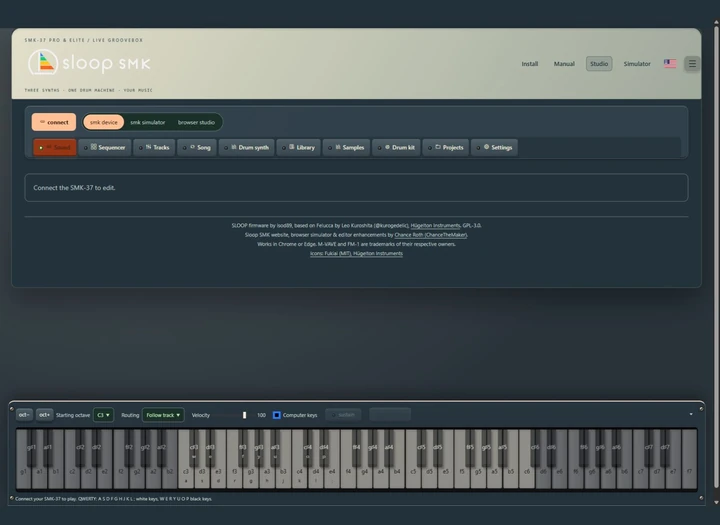Click the Samples tab sliders icon
Image resolution: width=720 pixels, height=525 pixels.
click(x=338, y=147)
